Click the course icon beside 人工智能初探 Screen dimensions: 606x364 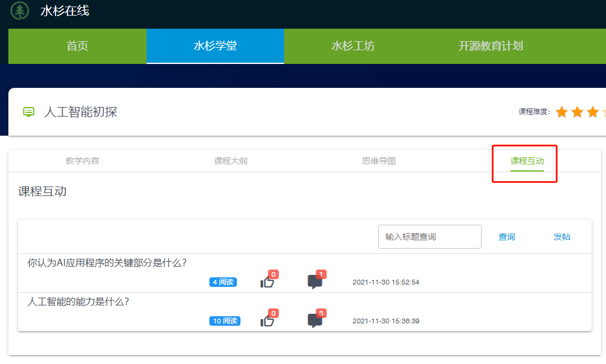point(29,112)
